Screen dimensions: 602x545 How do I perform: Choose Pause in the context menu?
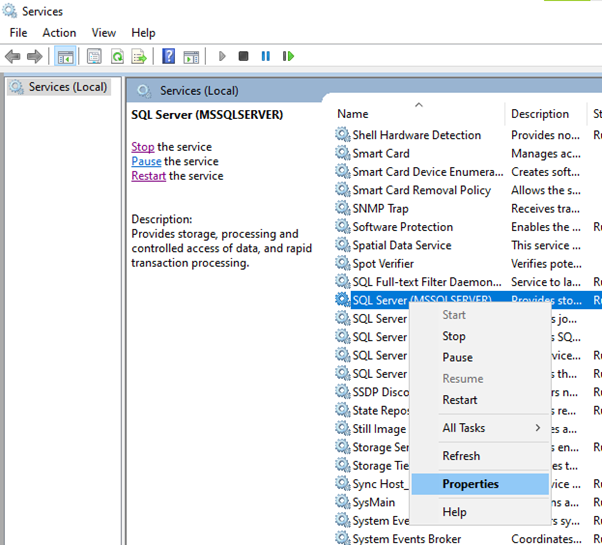[480, 357]
